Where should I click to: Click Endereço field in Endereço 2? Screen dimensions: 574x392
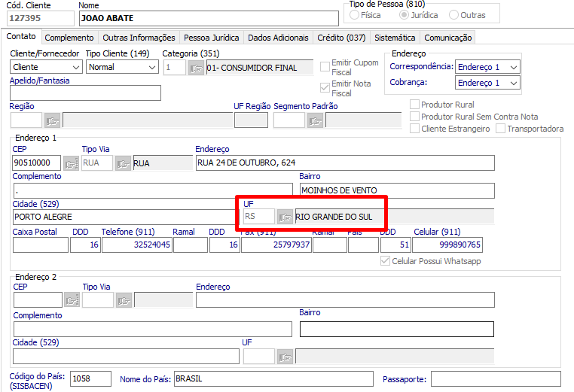pyautogui.click(x=345, y=300)
